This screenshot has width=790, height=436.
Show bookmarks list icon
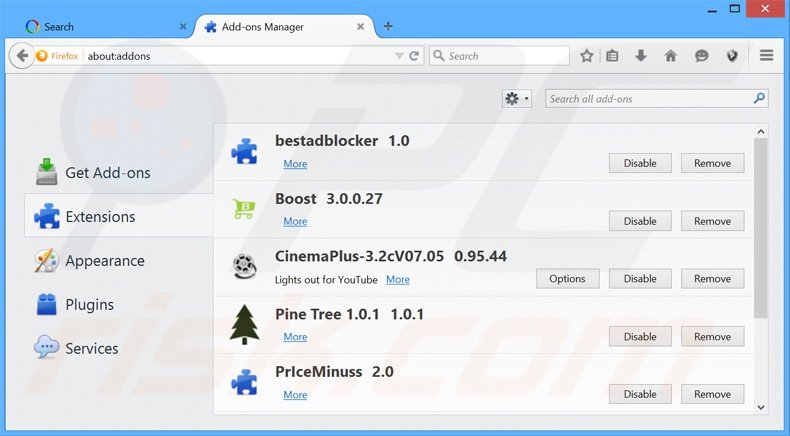click(612, 56)
